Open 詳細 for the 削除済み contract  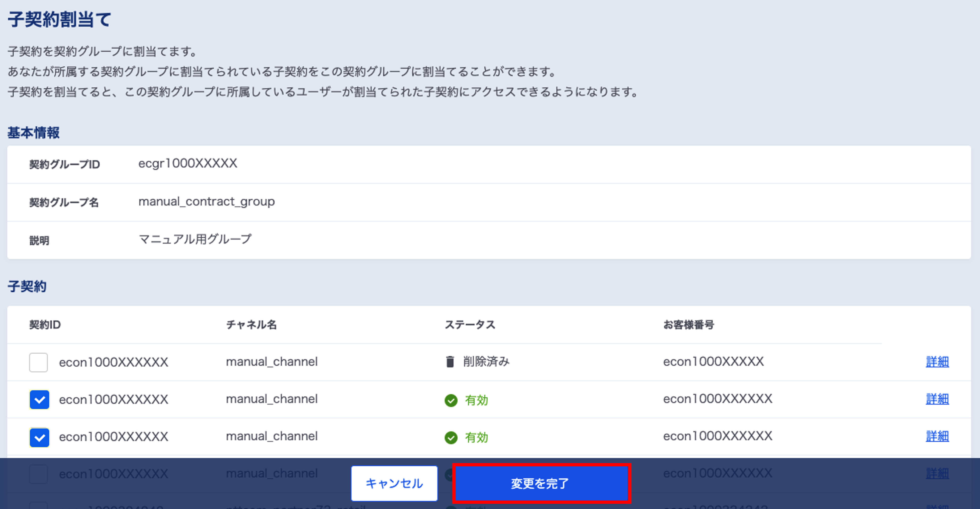pos(937,362)
